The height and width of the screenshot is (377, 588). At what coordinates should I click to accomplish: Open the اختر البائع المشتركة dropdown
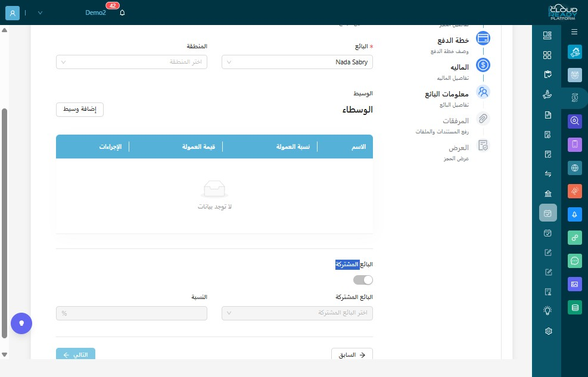[297, 313]
